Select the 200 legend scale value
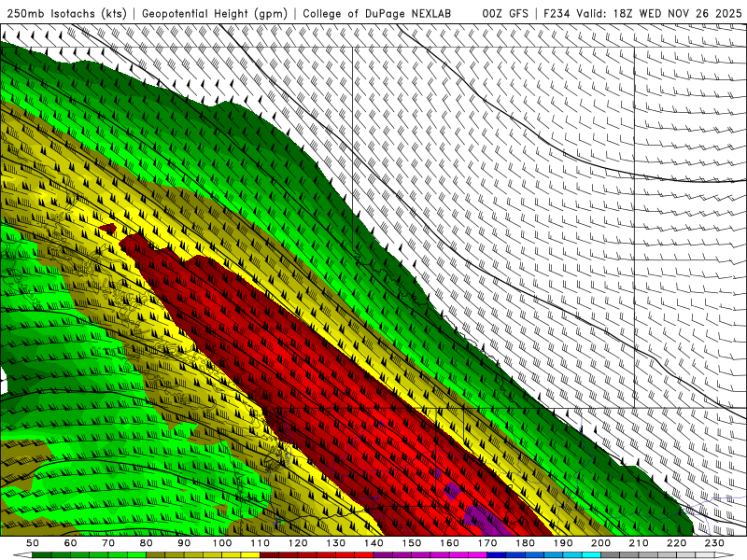Screen dimensions: 747x560 (x=600, y=543)
